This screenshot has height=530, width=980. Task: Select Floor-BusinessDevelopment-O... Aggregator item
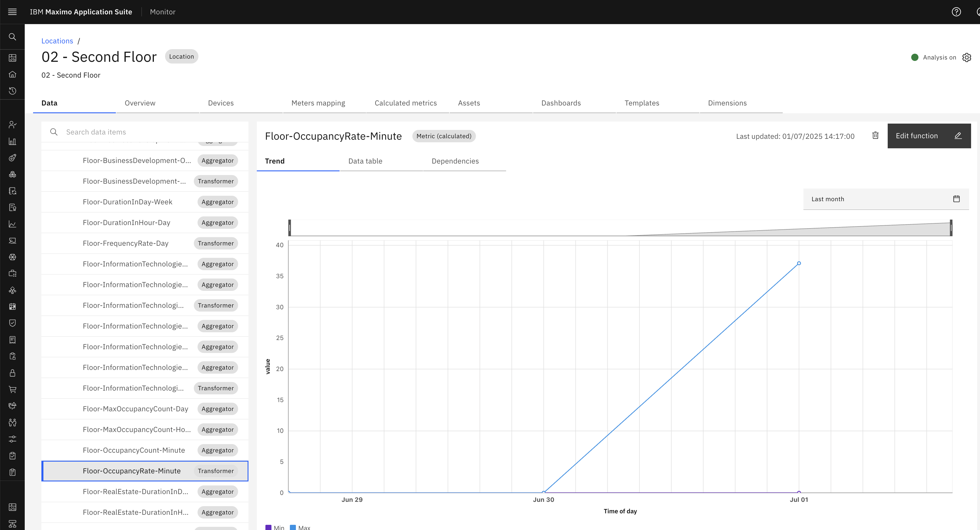145,160
